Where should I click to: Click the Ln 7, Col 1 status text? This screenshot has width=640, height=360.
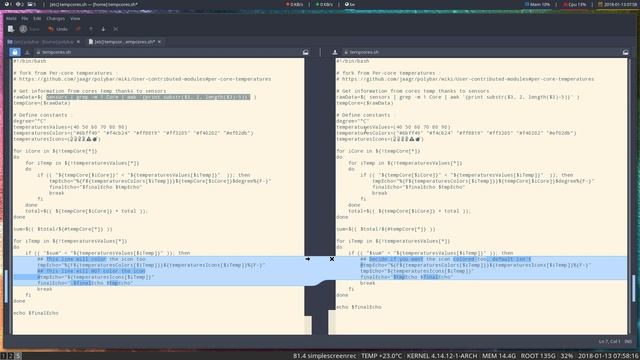[609, 341]
